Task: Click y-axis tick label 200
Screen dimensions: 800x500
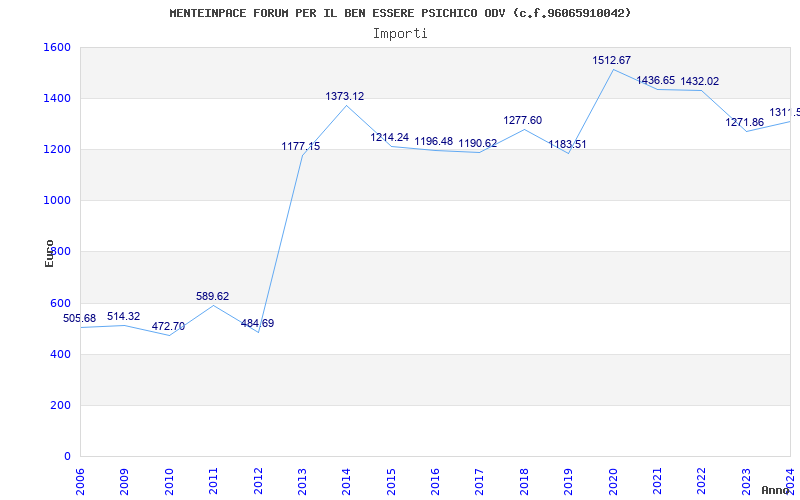Action: tap(60, 405)
